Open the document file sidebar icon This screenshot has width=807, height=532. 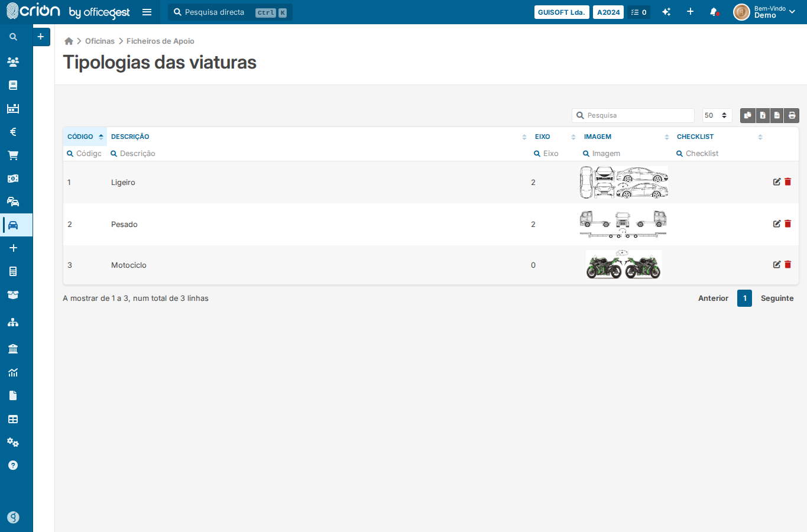coord(13,395)
